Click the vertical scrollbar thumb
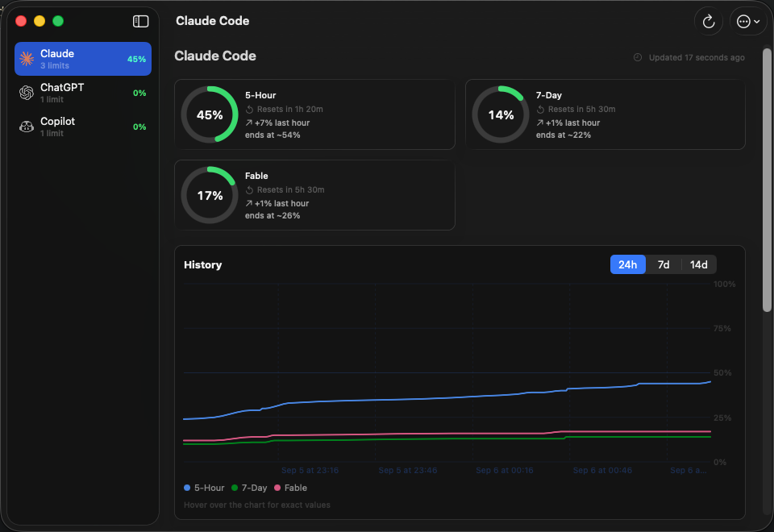 [x=767, y=180]
